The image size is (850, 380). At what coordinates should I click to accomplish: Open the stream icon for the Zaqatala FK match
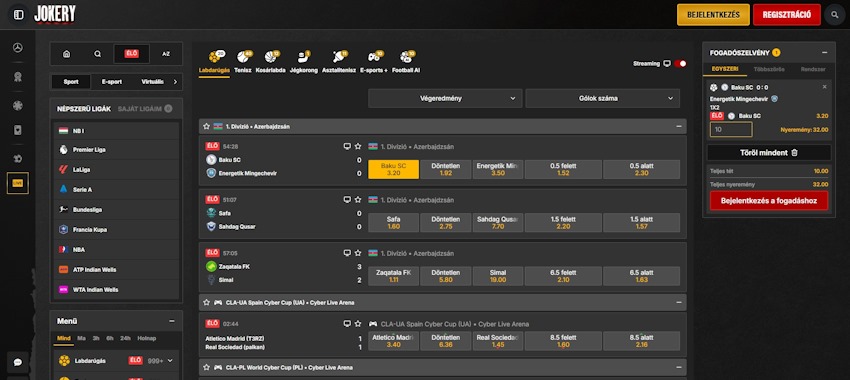pyautogui.click(x=347, y=253)
